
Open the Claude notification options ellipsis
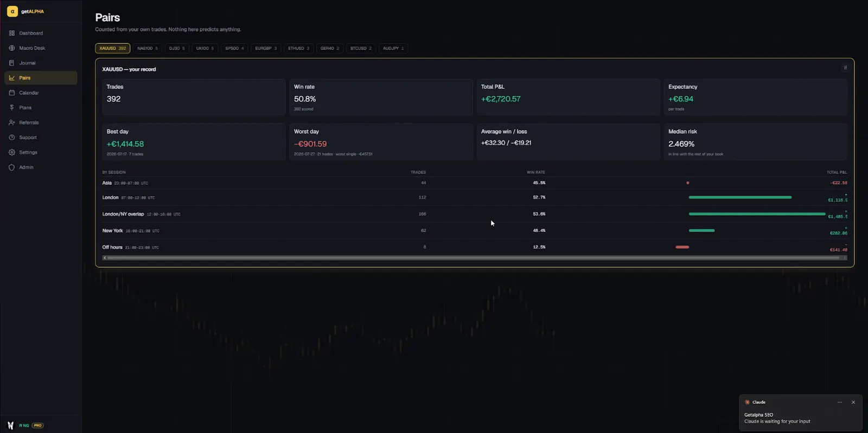(840, 402)
